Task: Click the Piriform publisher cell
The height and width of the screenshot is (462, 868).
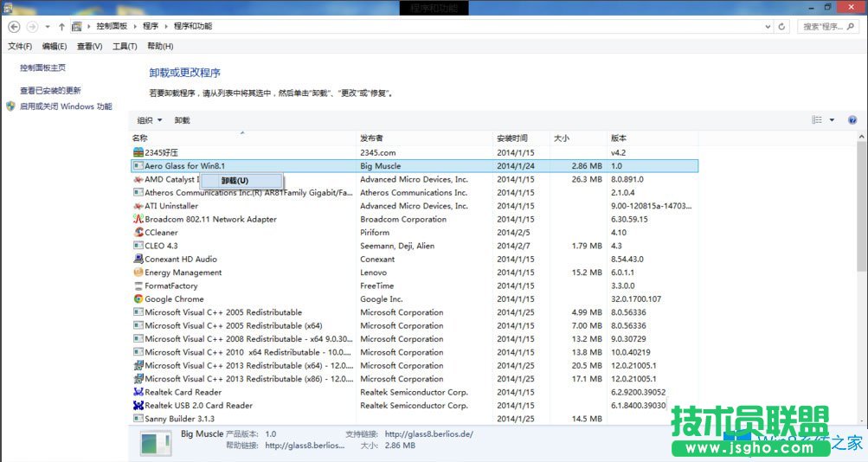Action: tap(375, 233)
